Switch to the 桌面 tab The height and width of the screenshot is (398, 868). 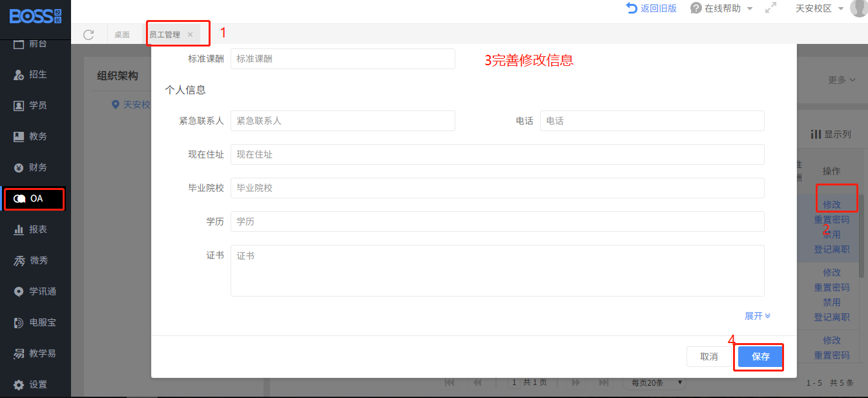click(122, 35)
